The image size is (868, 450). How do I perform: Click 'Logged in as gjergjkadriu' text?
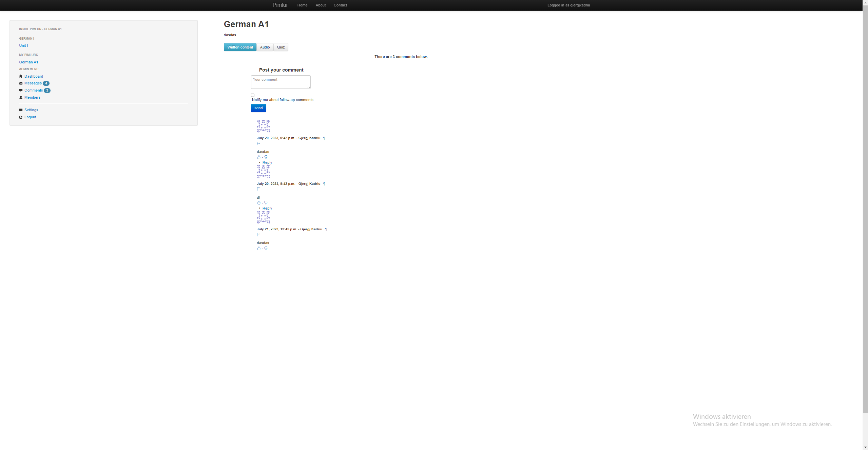tap(568, 5)
